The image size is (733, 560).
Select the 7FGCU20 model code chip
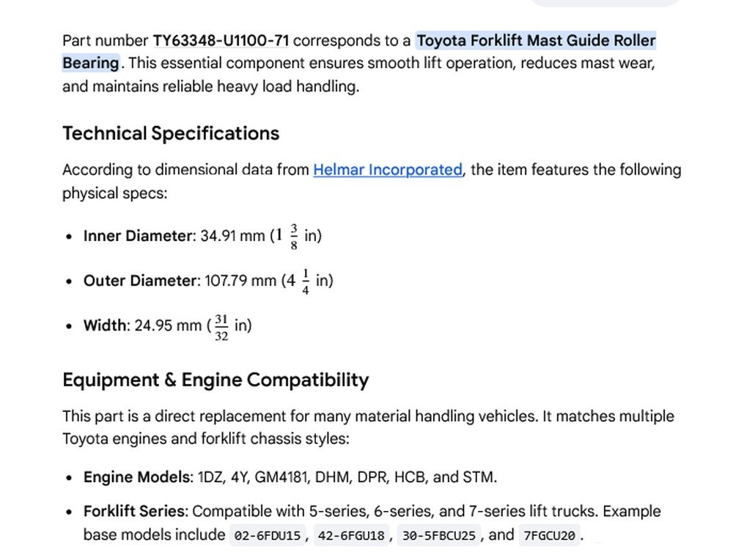(549, 535)
